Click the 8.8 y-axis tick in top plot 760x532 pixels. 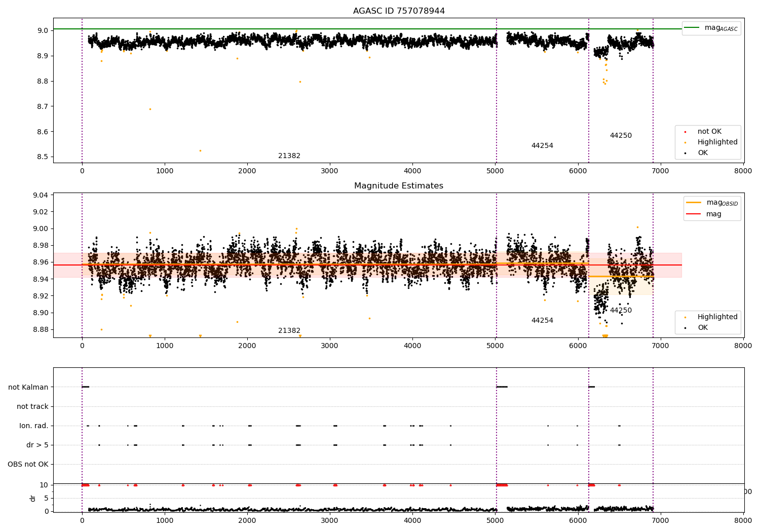pyautogui.click(x=43, y=81)
